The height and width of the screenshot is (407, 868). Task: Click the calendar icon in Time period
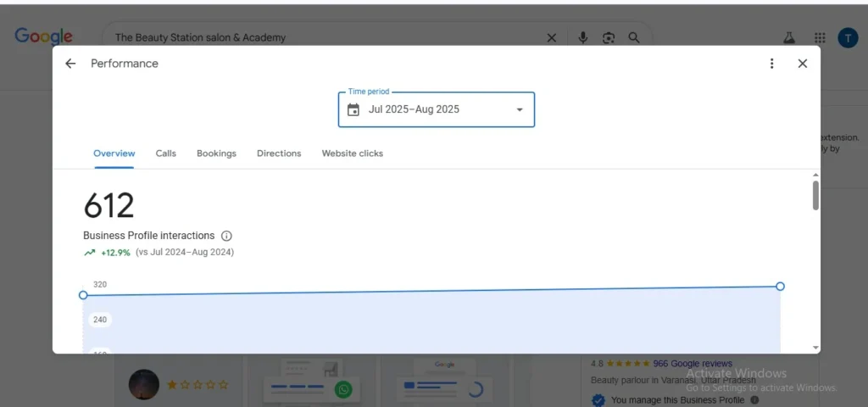[x=353, y=109]
